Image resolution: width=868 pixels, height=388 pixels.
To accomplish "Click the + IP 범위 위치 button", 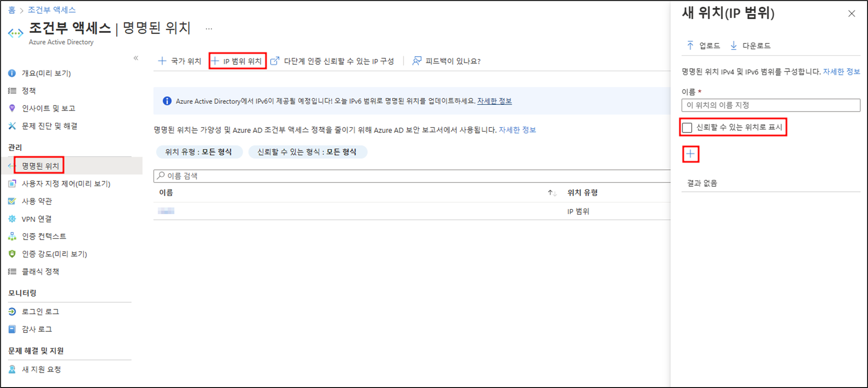I will [237, 61].
